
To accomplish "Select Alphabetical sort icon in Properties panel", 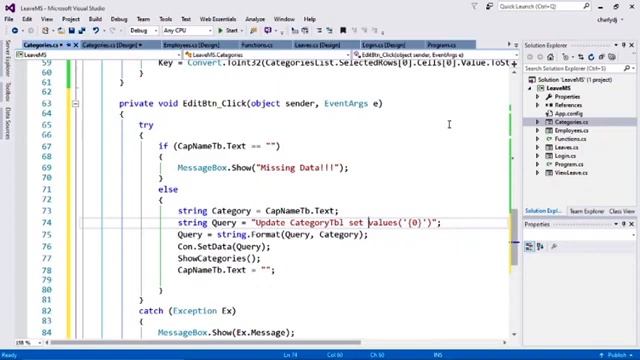I will (540, 247).
